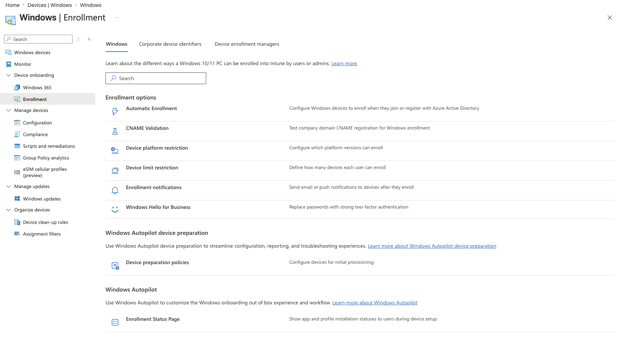This screenshot has width=619, height=364.
Task: Open the Windows breadcrumb link
Action: pyautogui.click(x=91, y=5)
